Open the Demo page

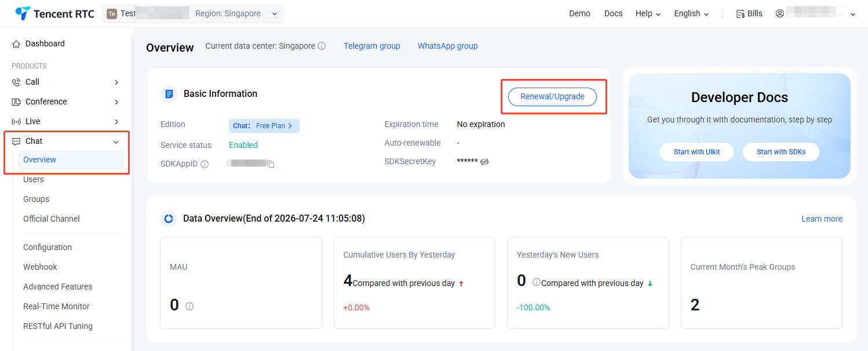click(x=579, y=13)
